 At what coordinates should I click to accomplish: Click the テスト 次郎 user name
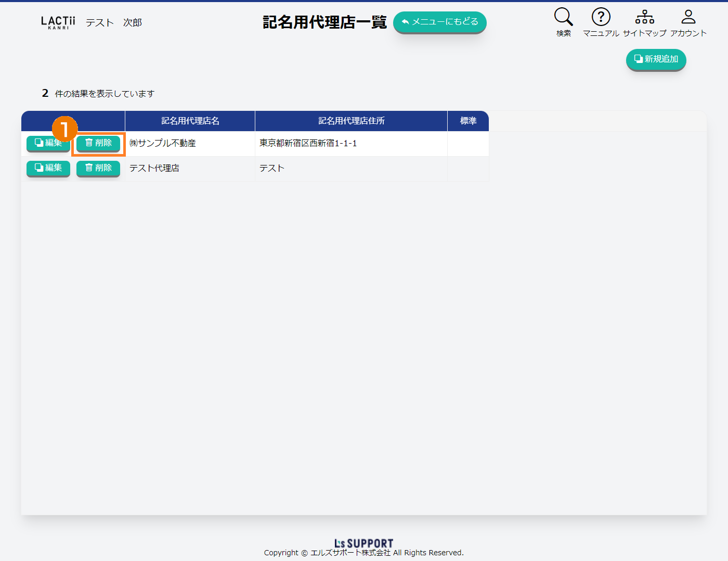(113, 22)
